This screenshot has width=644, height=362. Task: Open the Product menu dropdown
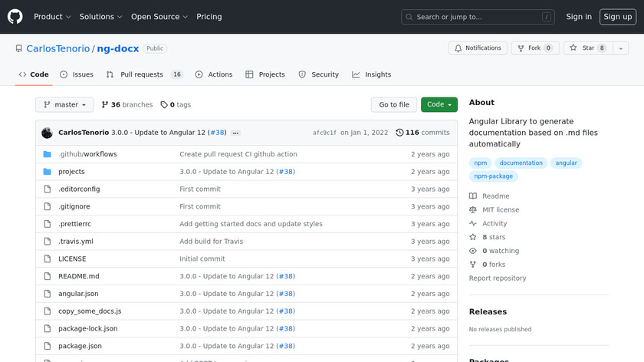coord(52,17)
